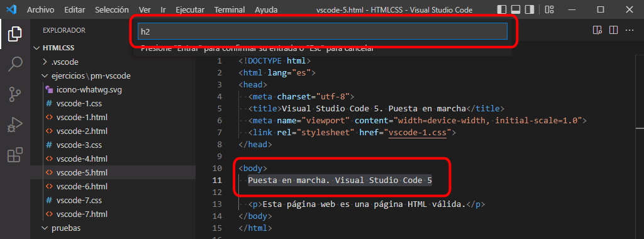Click the closing </head> tag
644x239 pixels.
click(x=255, y=145)
